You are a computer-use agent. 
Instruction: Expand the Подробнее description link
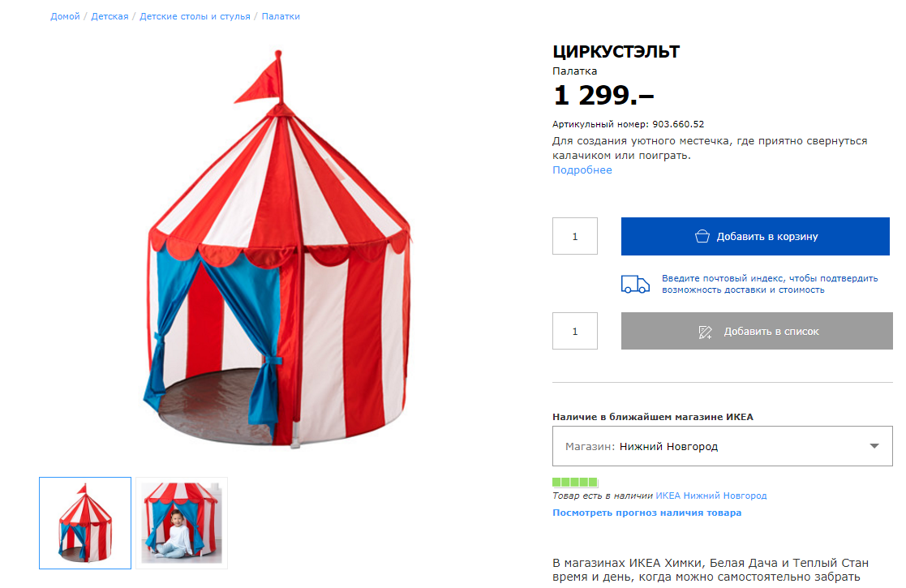582,170
